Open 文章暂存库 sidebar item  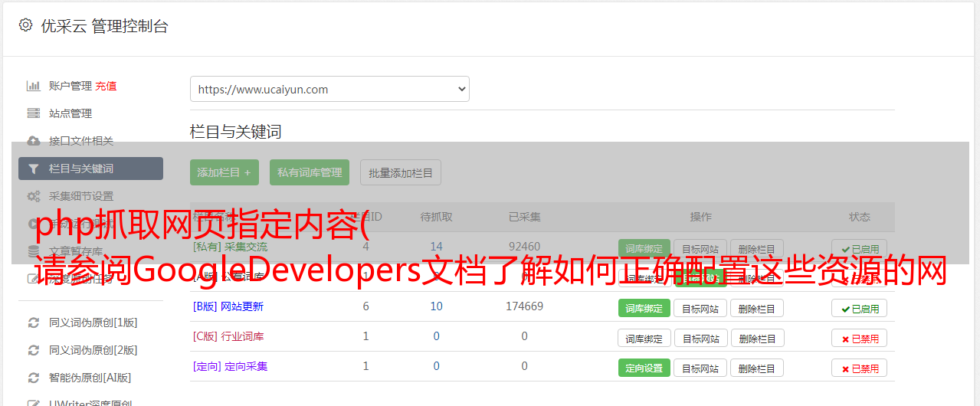[x=76, y=251]
